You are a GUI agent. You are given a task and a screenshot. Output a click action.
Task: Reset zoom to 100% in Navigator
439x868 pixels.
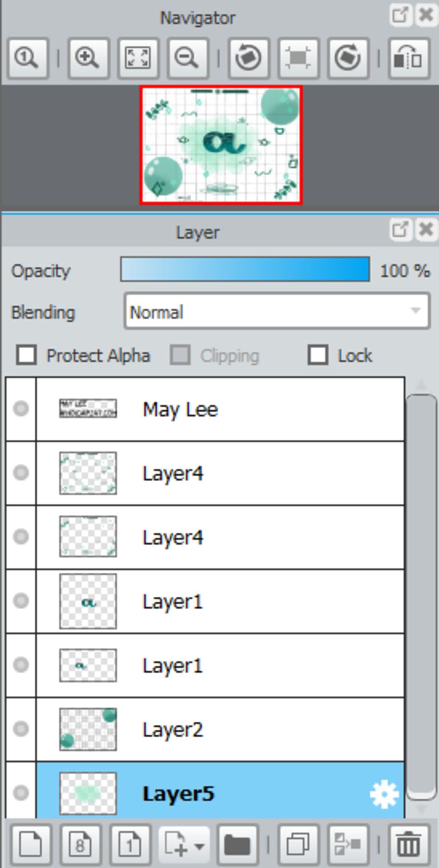pyautogui.click(x=28, y=58)
